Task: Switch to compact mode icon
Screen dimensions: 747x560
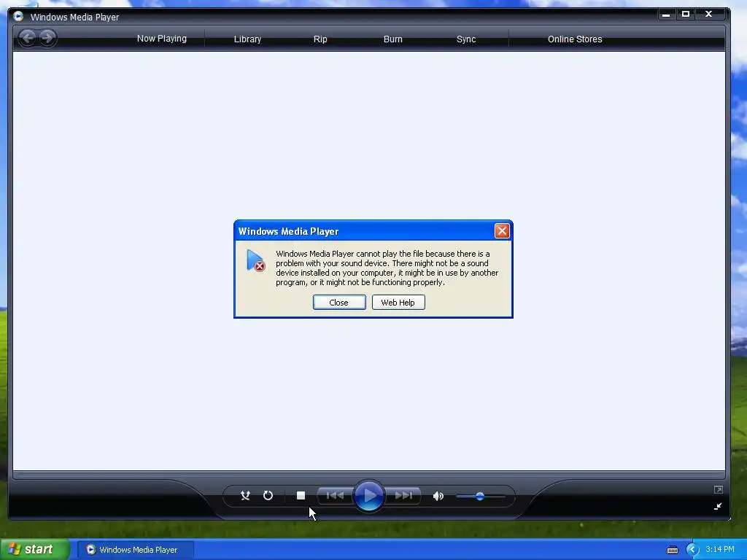Action: pyautogui.click(x=718, y=506)
